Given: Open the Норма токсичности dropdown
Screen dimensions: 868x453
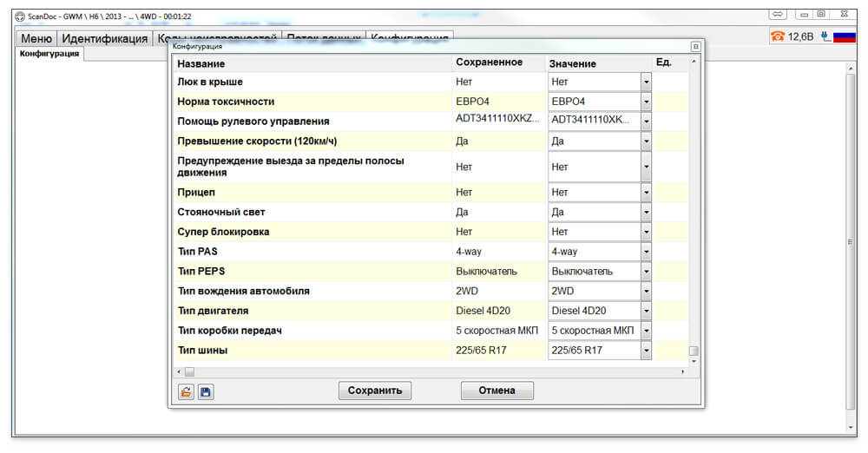Looking at the screenshot, I should [646, 102].
